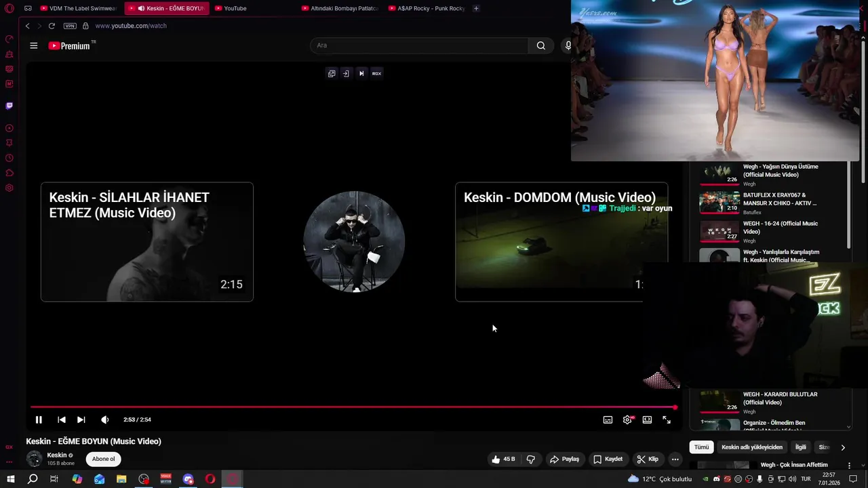Image resolution: width=868 pixels, height=488 pixels.
Task: Select the 'İlgili' filter chip
Action: (801, 447)
